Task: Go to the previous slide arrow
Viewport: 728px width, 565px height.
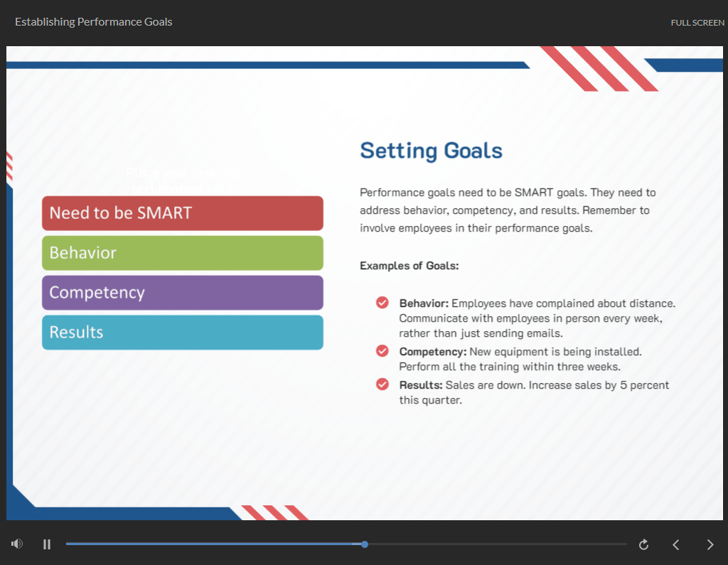Action: tap(676, 544)
